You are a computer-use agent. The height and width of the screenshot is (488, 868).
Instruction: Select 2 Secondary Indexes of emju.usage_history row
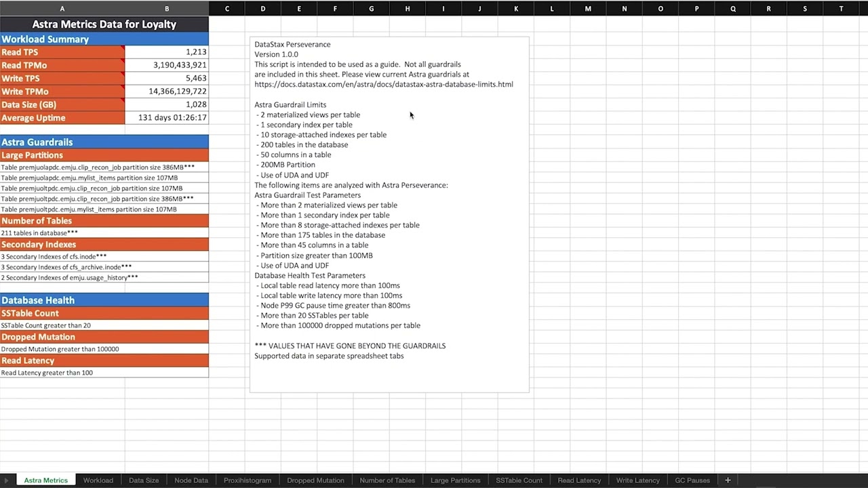(x=104, y=277)
